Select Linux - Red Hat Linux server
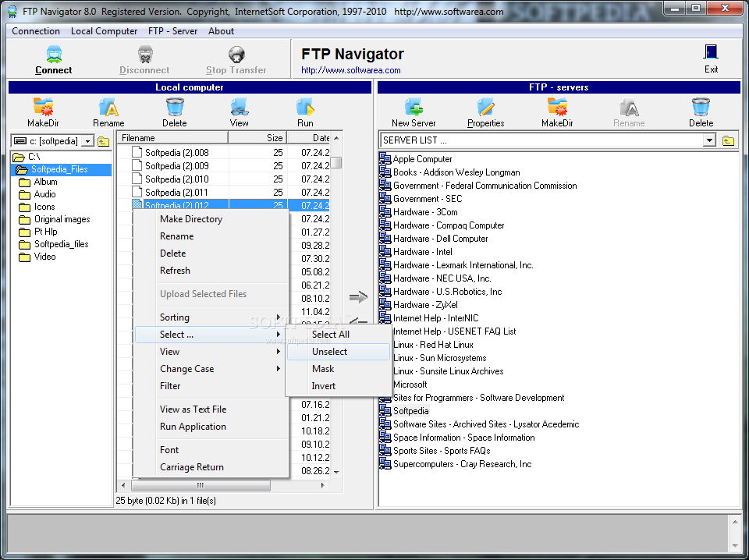 (x=433, y=345)
